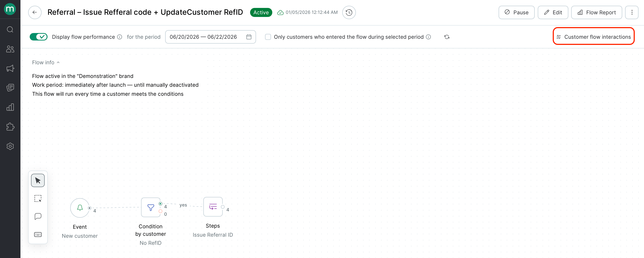644x258 pixels.
Task: Open the integrations puzzle icon
Action: point(10,127)
